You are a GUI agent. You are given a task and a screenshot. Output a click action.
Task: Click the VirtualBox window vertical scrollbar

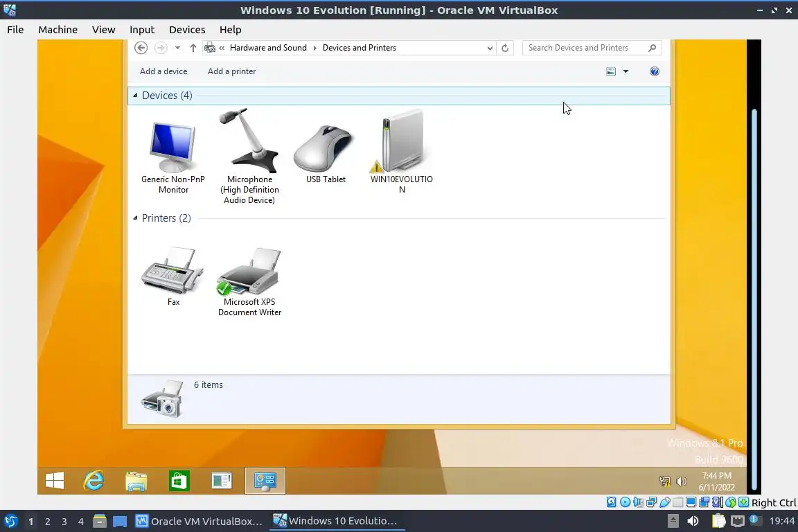(754, 301)
